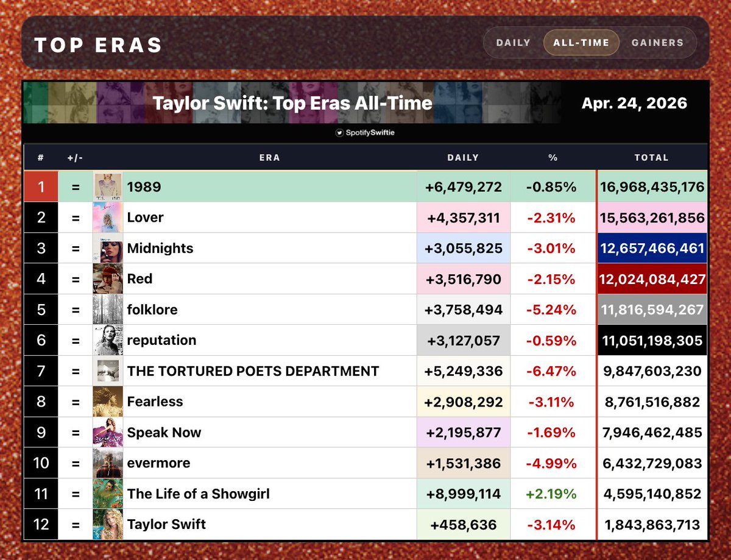Click the folklore album cover icon
Screen dimensions: 731x560
108,310
